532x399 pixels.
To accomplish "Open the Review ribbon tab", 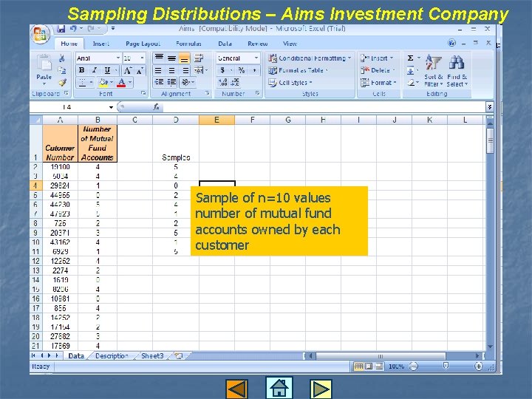I will [x=258, y=44].
